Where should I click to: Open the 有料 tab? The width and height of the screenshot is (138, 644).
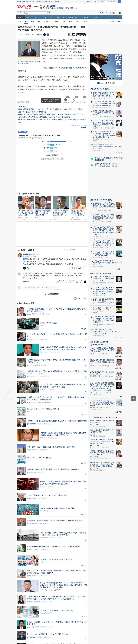tap(95, 17)
